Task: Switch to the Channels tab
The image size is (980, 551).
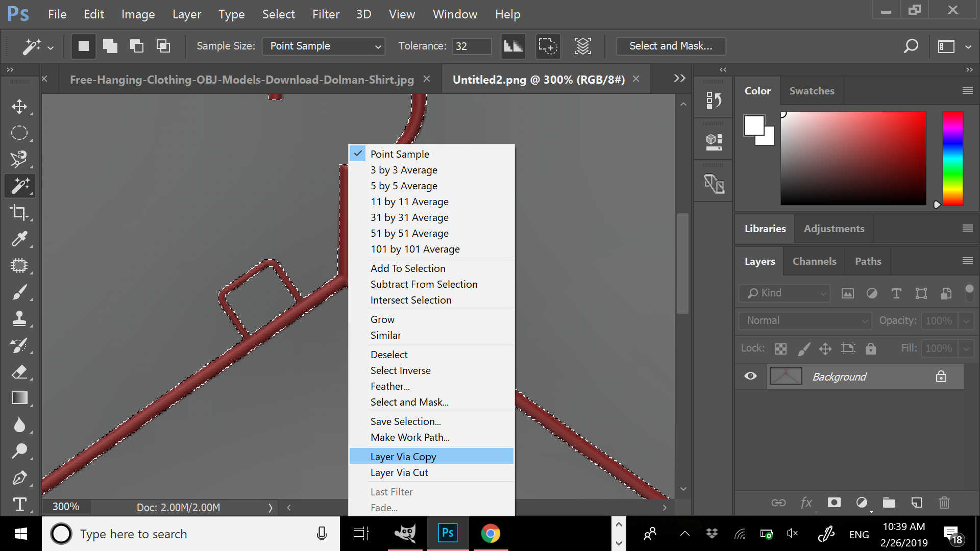Action: [814, 261]
